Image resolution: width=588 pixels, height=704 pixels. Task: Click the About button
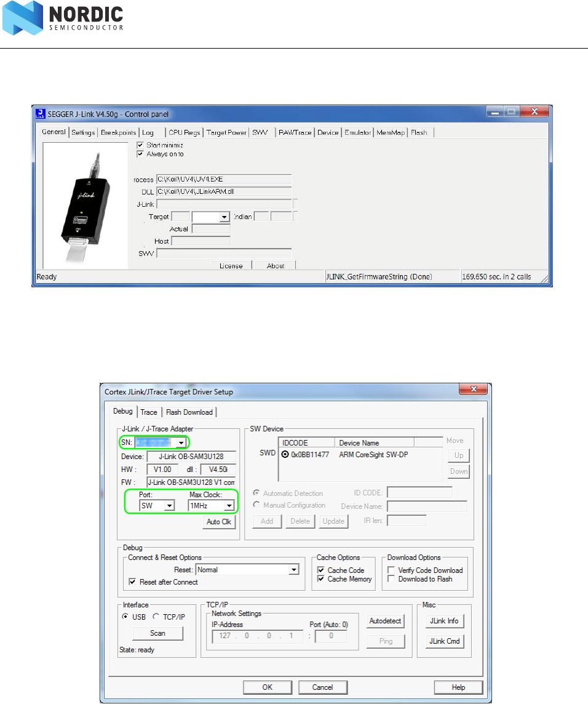point(275,265)
